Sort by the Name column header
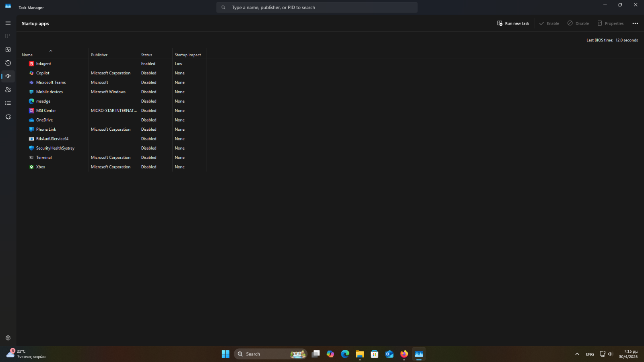Screen dimensions: 644x362 click(27, 55)
